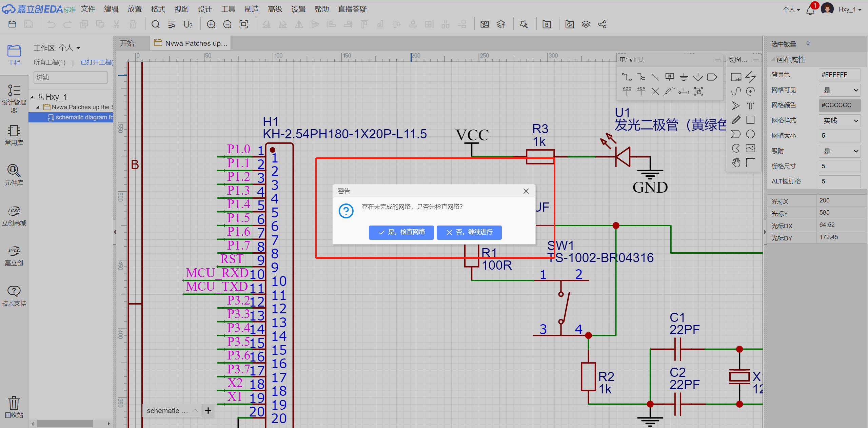Pick the voltage probe tool

[x=669, y=91]
